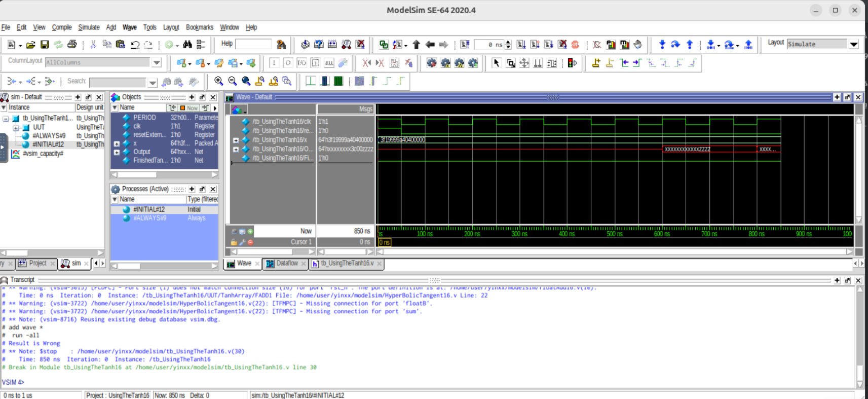Click the Run -All icon
868x399 pixels.
point(549,45)
